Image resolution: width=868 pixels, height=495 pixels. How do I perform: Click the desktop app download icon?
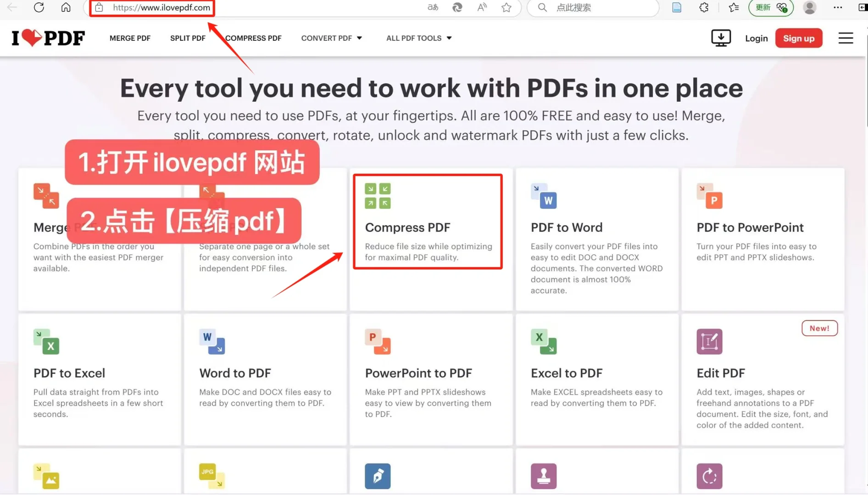click(721, 38)
